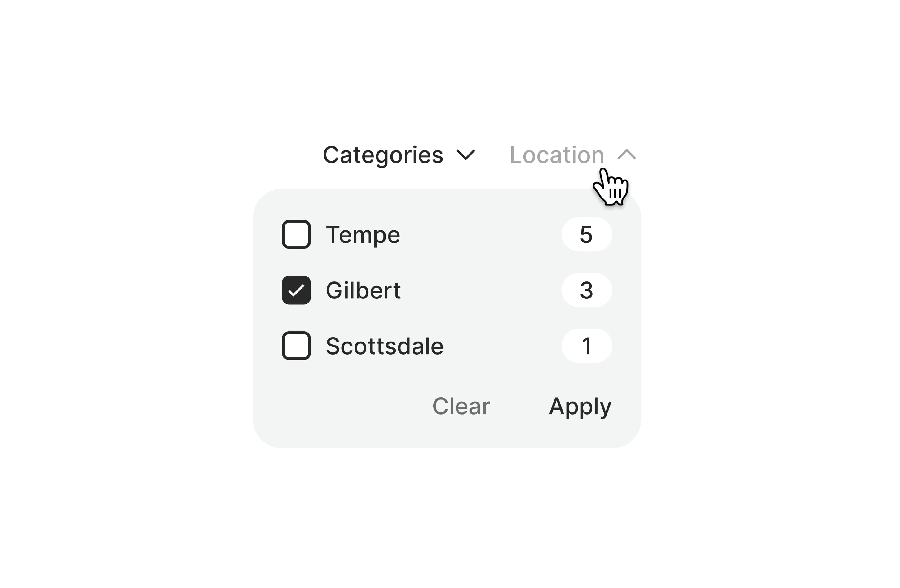Screen dimensions: 900x588
Task: Click the white checkmark icon beside Gilbert
Action: [296, 291]
